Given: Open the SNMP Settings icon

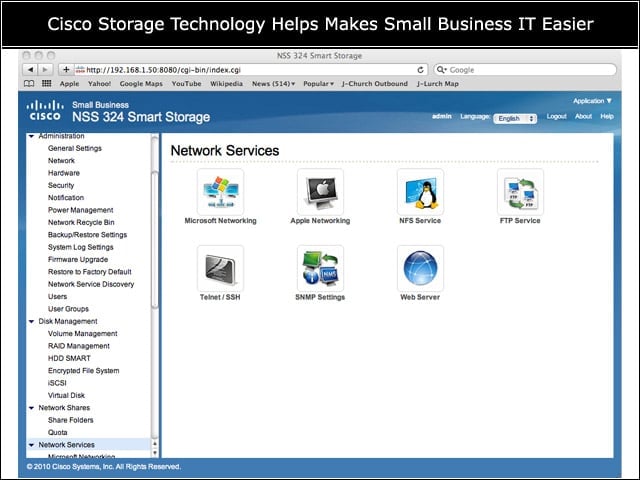Looking at the screenshot, I should pos(320,269).
